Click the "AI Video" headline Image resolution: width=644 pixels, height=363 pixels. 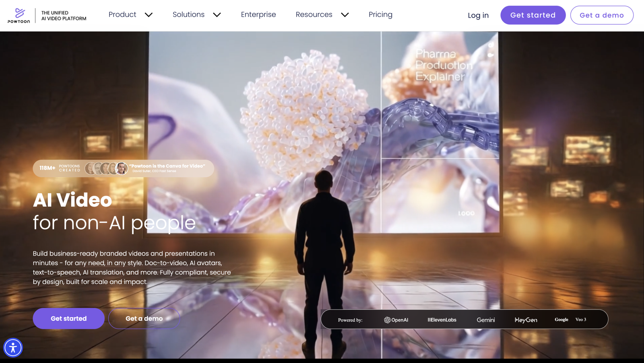point(72,200)
